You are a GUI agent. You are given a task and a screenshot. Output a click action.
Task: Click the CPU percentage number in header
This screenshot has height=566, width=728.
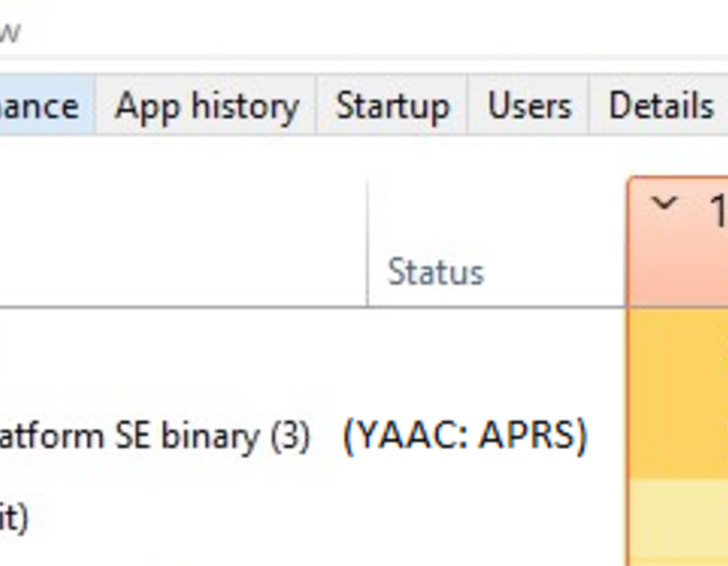(719, 209)
